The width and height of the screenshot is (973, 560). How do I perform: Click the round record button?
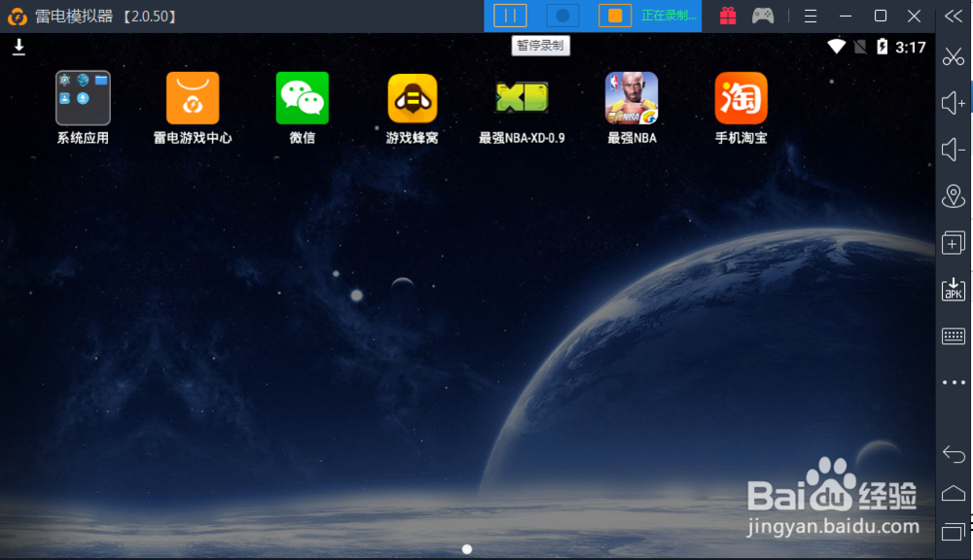click(x=562, y=16)
